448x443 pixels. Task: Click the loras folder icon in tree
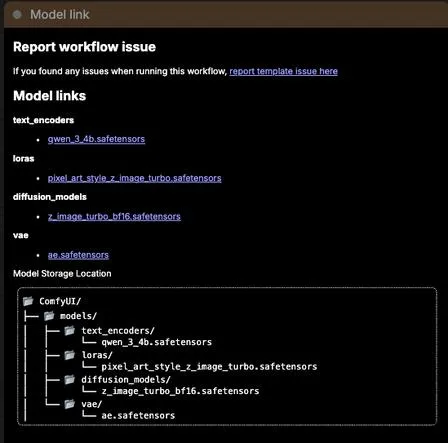click(x=70, y=355)
